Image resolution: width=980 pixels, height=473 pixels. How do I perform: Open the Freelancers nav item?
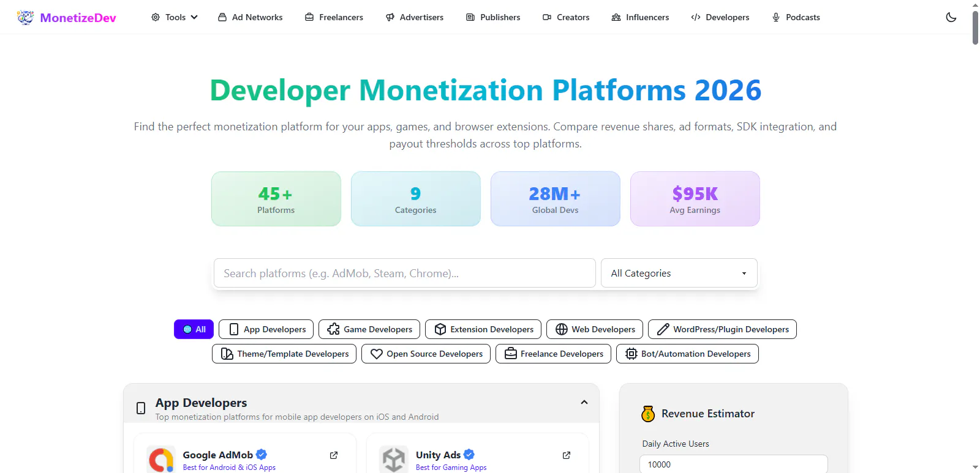click(334, 17)
